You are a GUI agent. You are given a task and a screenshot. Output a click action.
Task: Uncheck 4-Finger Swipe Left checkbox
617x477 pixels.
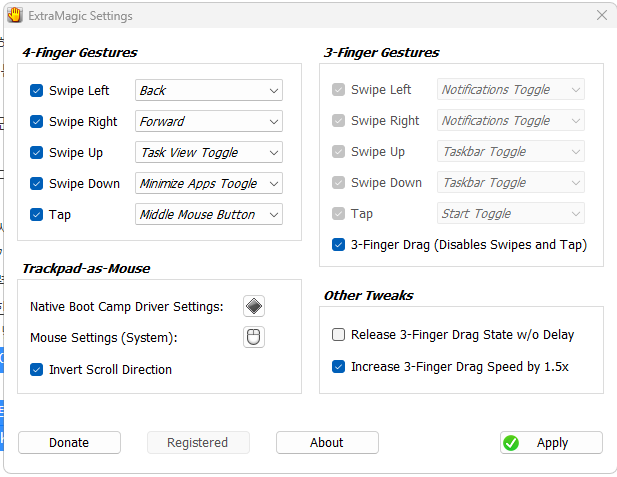(x=37, y=91)
